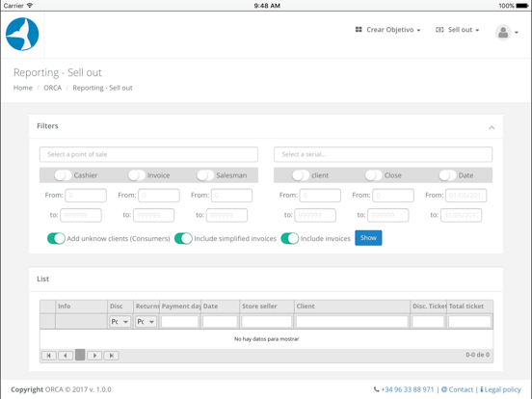The image size is (532, 399).
Task: Click Salesman to input field
Action: tap(226, 215)
